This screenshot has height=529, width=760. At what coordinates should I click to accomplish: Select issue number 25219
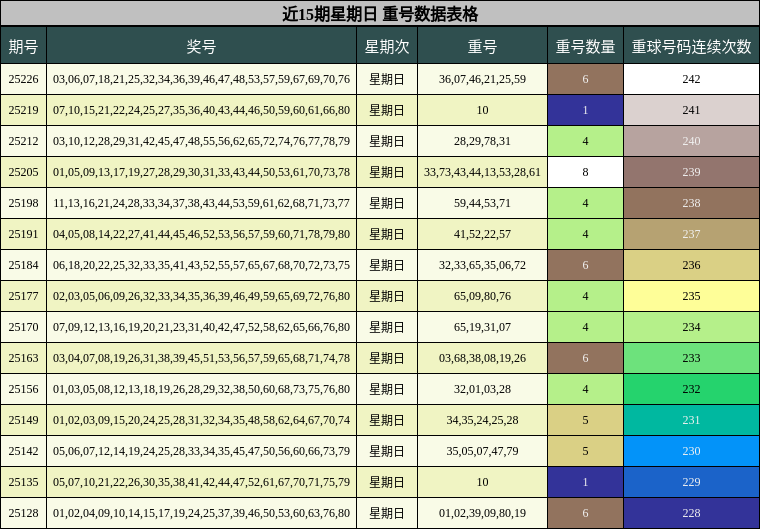click(23, 110)
